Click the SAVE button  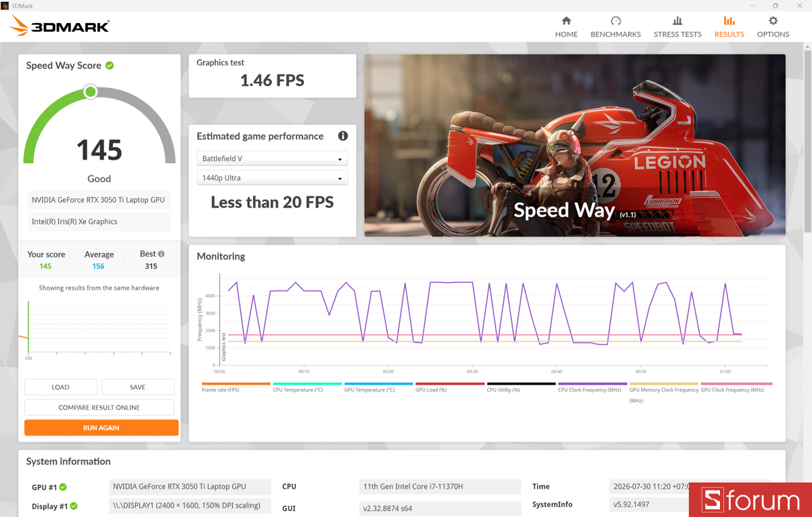point(138,387)
